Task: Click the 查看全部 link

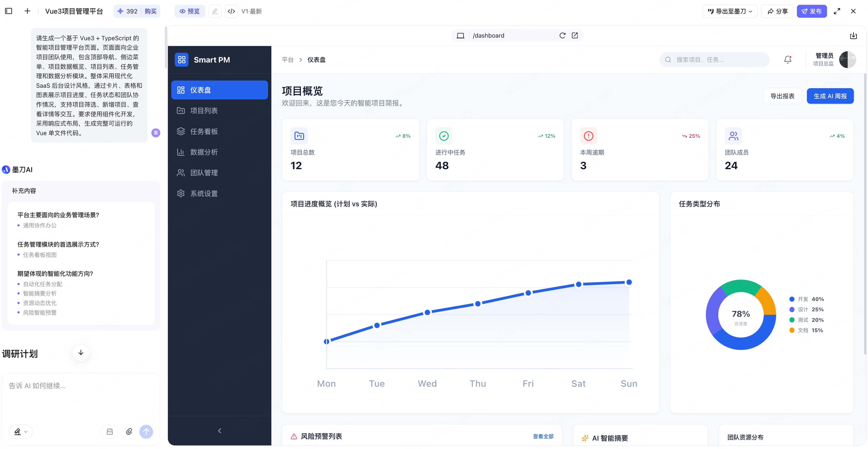Action: [543, 436]
